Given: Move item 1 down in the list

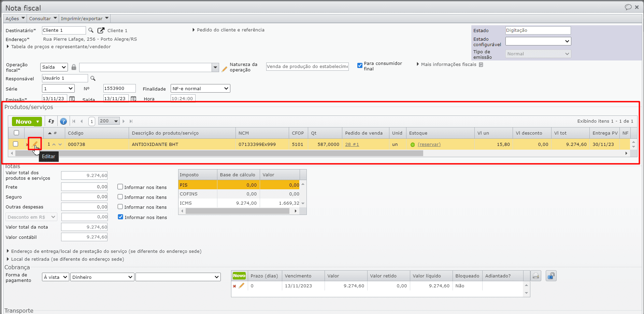Looking at the screenshot, I should pos(60,145).
